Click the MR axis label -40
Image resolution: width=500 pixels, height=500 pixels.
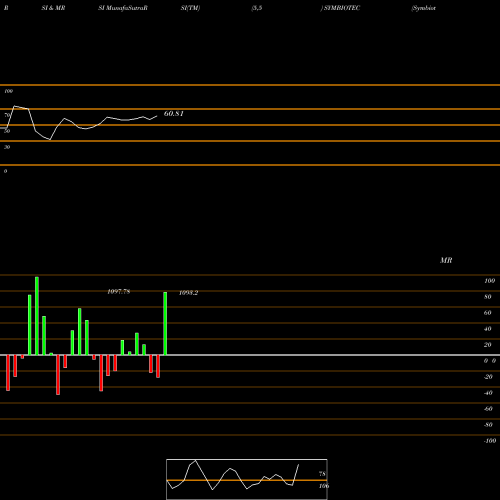pyautogui.click(x=488, y=393)
